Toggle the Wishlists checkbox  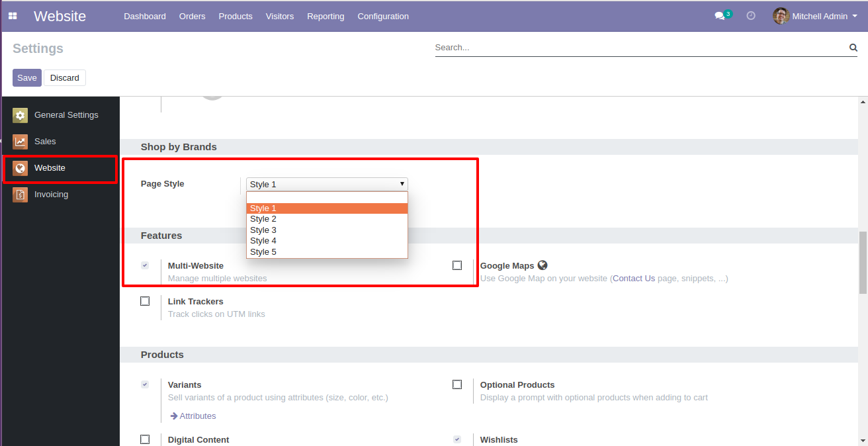pyautogui.click(x=457, y=439)
